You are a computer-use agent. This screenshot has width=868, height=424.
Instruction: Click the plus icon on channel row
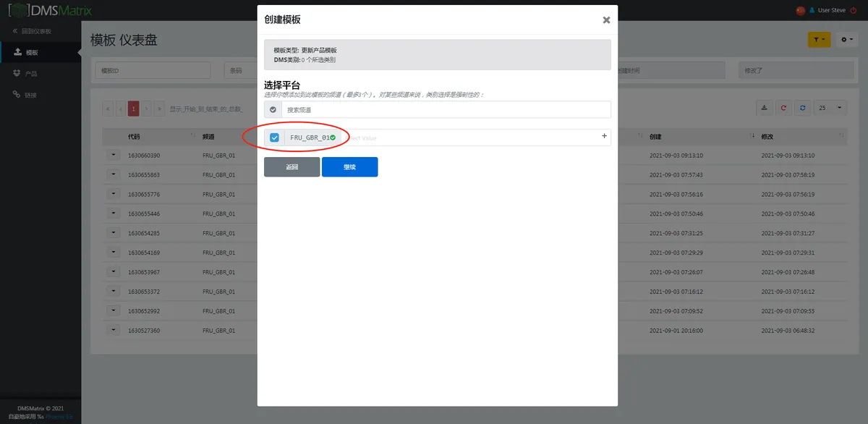coord(605,136)
